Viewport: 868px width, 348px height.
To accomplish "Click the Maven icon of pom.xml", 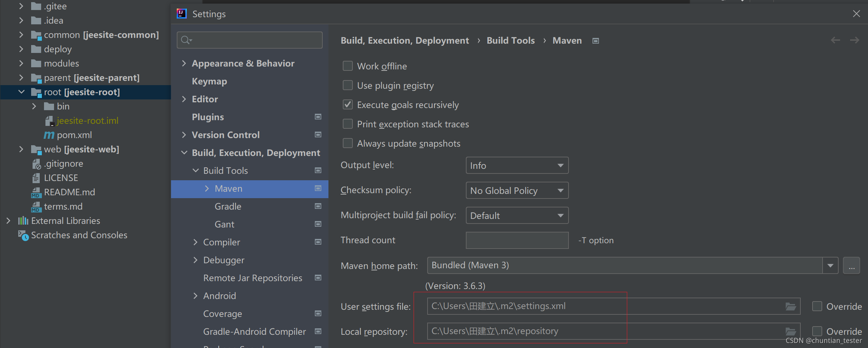I will tap(49, 135).
